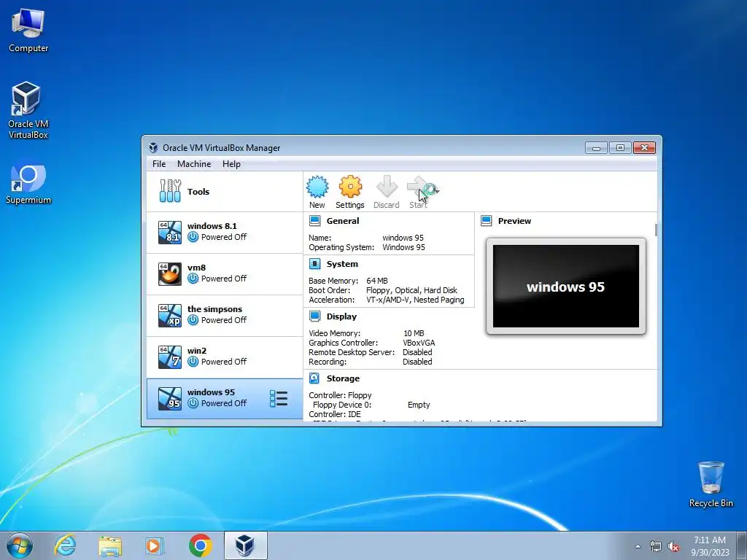Click the Storage section disk icon
The width and height of the screenshot is (747, 560).
pyautogui.click(x=315, y=378)
